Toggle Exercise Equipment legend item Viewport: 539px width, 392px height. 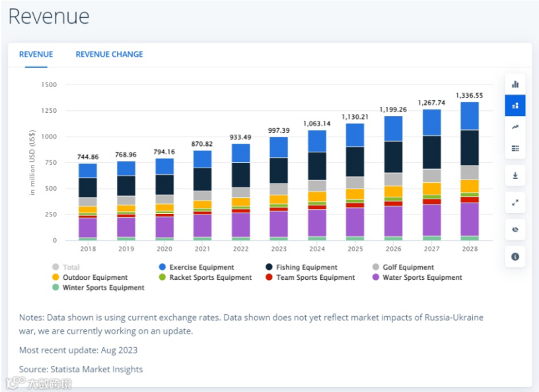coord(201,267)
